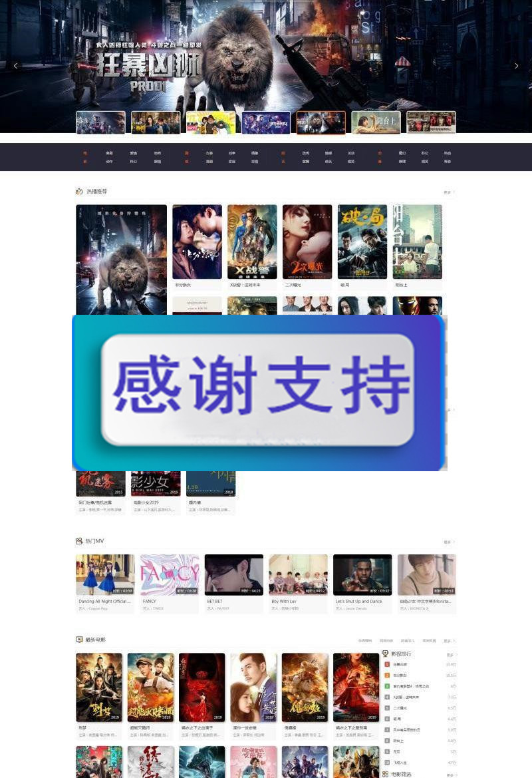Play Let's Shut Up and Dance video
532x778 pixels.
362,575
